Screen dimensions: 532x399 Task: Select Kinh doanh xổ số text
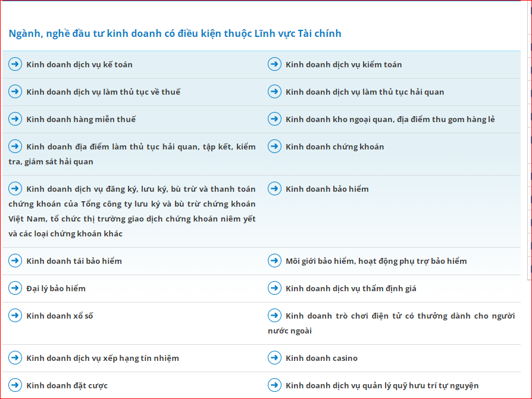pos(60,316)
